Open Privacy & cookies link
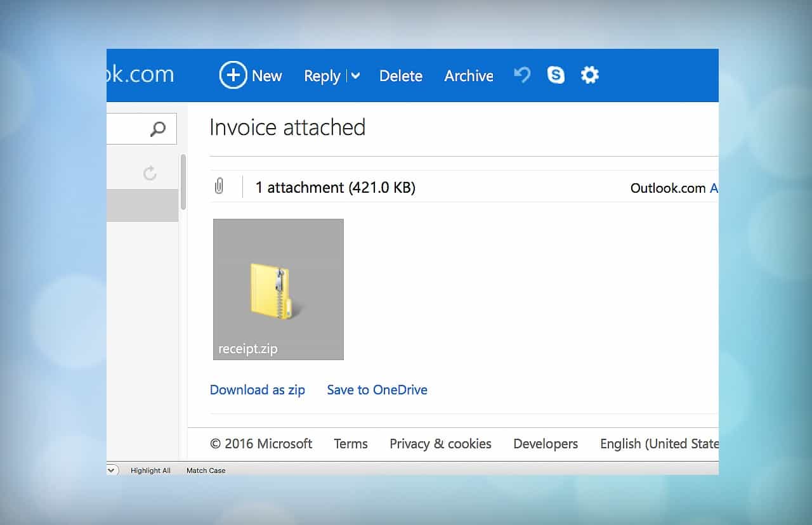The image size is (812, 525). (440, 444)
